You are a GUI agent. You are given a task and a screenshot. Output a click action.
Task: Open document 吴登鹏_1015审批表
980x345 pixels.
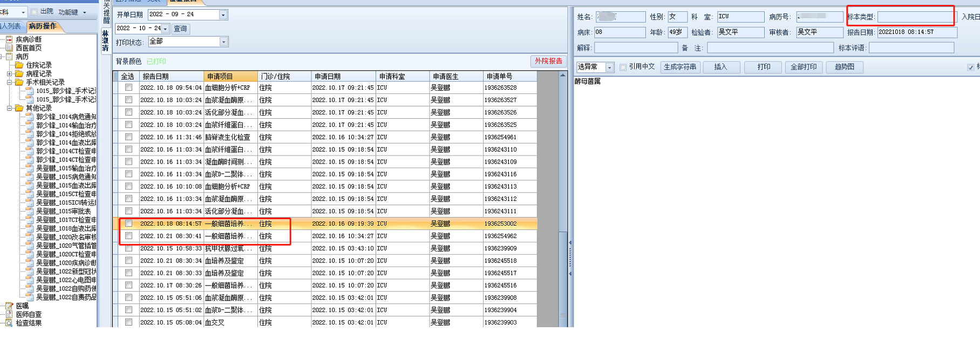[64, 212]
